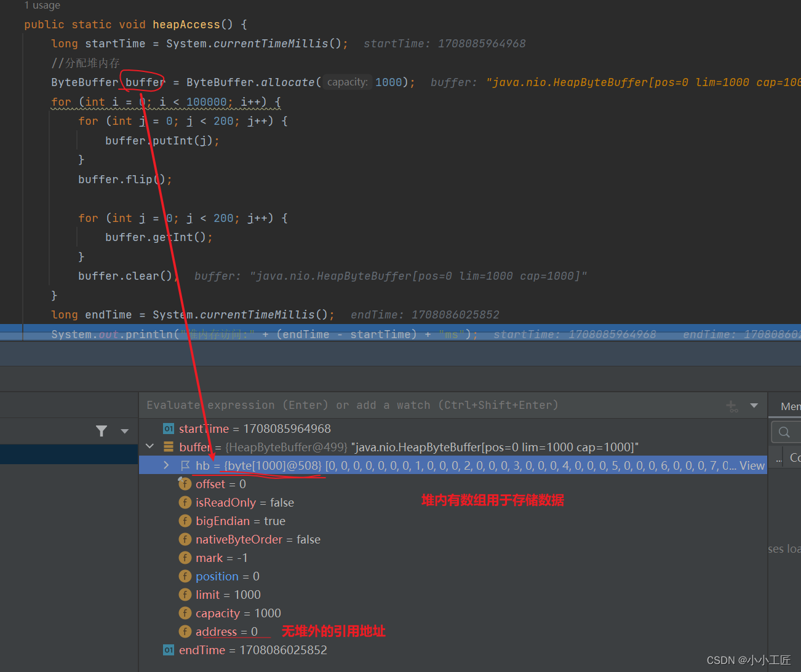Focus the Evaluate expression input field

click(x=431, y=405)
